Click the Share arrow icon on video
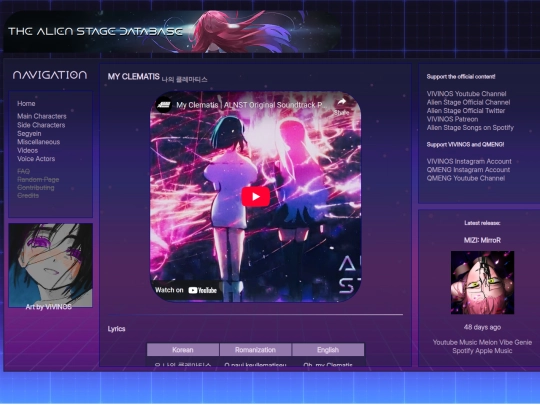Screen dimensions: 540x405 341,102
